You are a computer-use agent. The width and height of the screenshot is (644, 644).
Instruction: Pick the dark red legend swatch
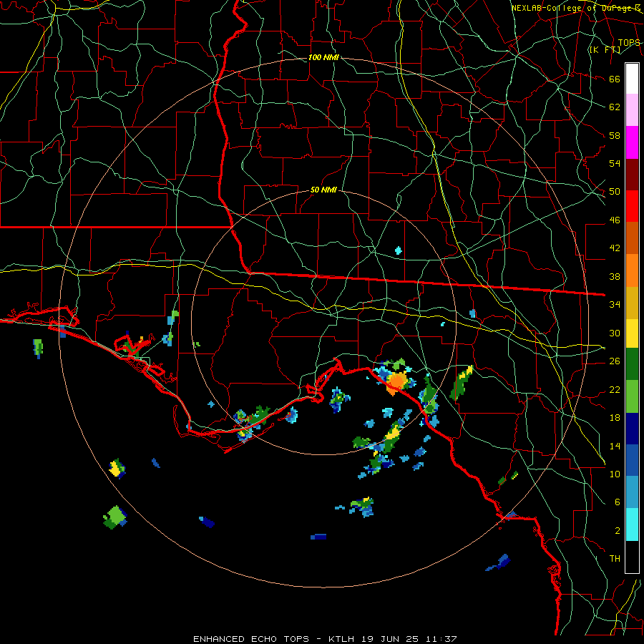pyautogui.click(x=632, y=175)
